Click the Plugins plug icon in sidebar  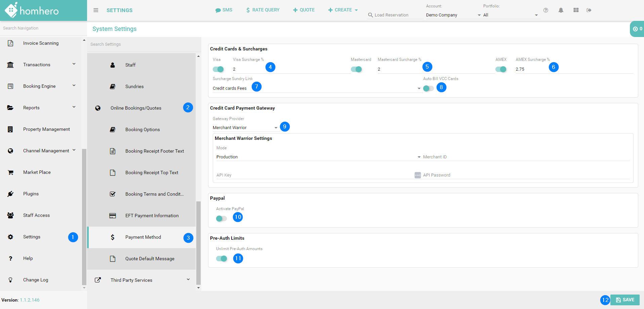[x=10, y=194]
